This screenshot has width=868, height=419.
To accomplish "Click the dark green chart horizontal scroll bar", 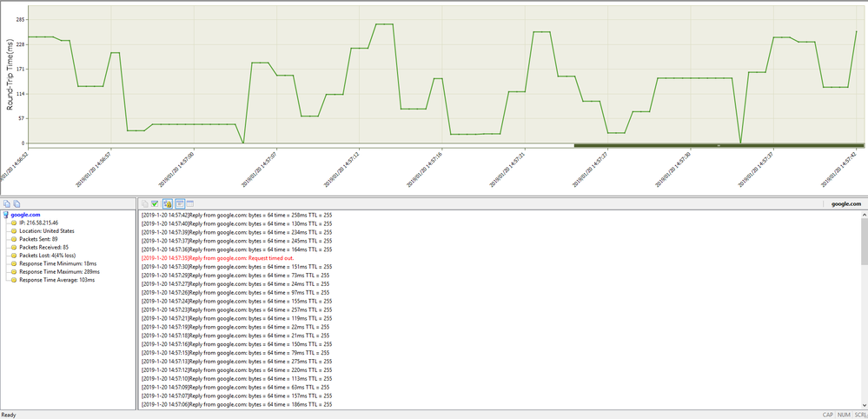I will tap(718, 145).
